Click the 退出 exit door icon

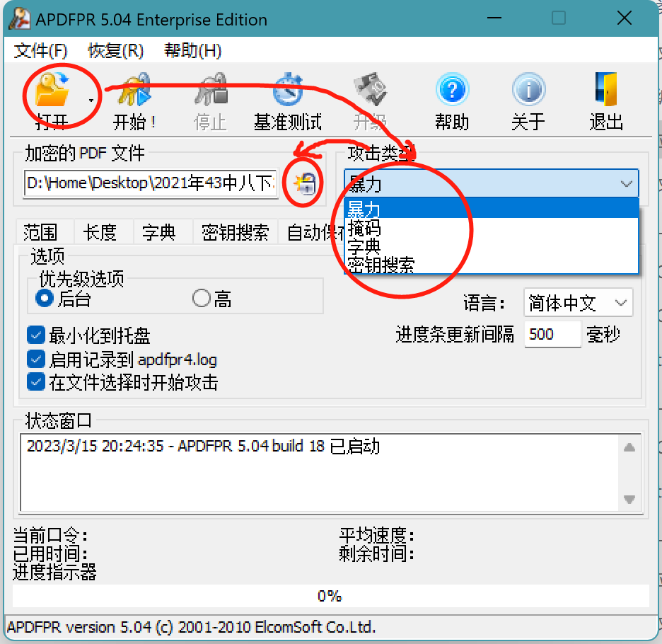pyautogui.click(x=606, y=89)
